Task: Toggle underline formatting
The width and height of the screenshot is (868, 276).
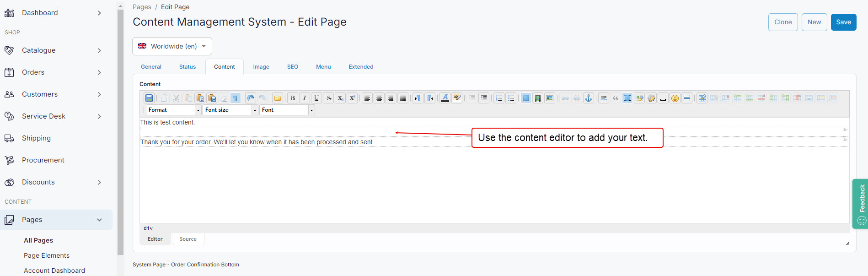Action: coord(316,98)
